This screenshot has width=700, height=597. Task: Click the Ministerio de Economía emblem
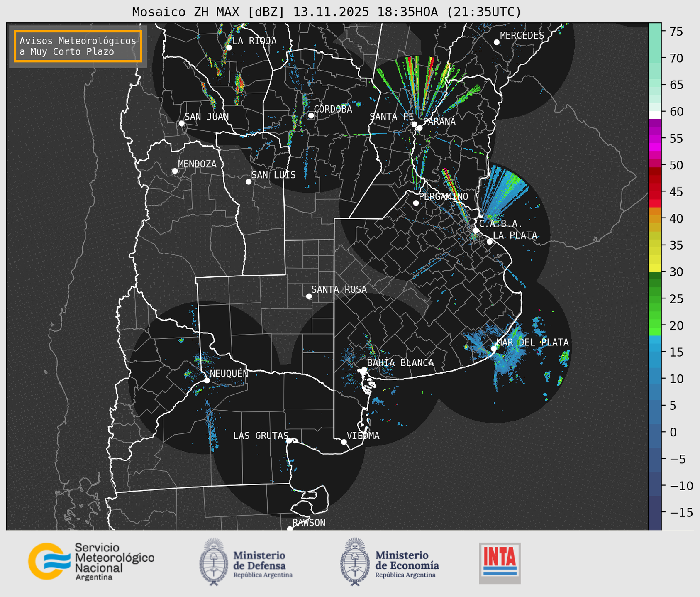(x=354, y=562)
